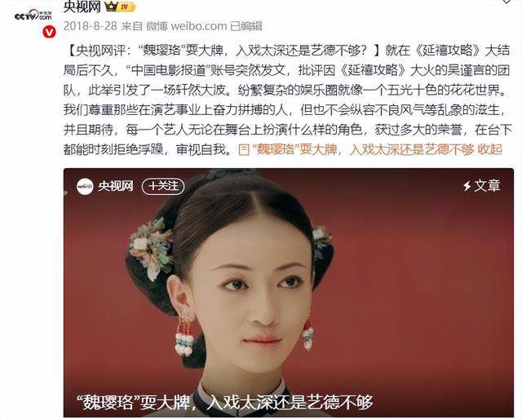Click the red verified V badge
The image size is (522, 420).
pos(49,33)
